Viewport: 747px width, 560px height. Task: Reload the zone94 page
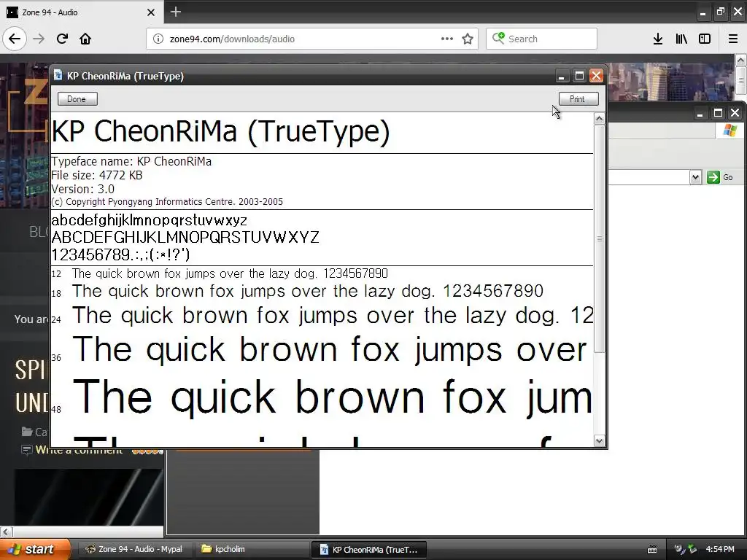tap(62, 39)
